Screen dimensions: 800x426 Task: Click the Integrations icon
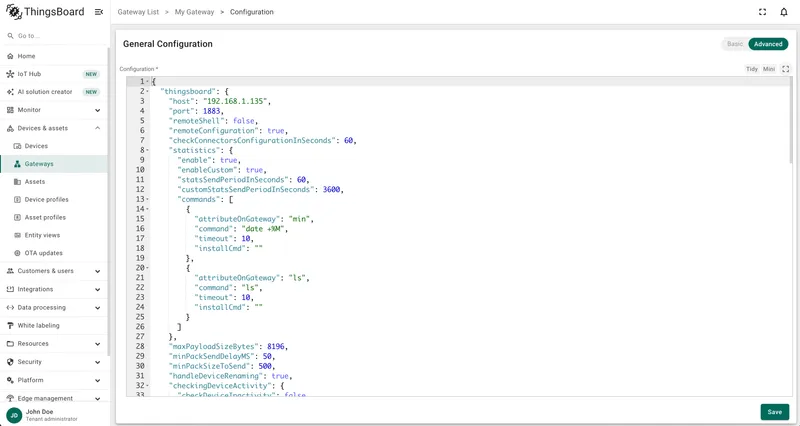pos(10,289)
